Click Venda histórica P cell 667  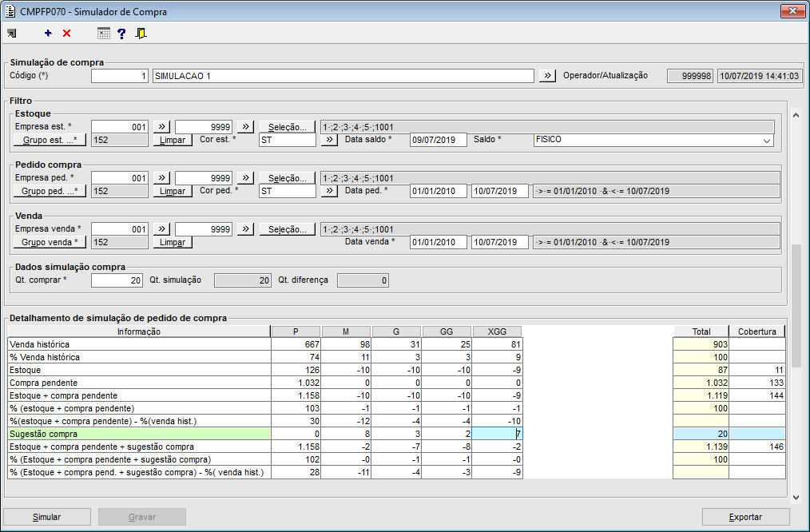point(296,344)
